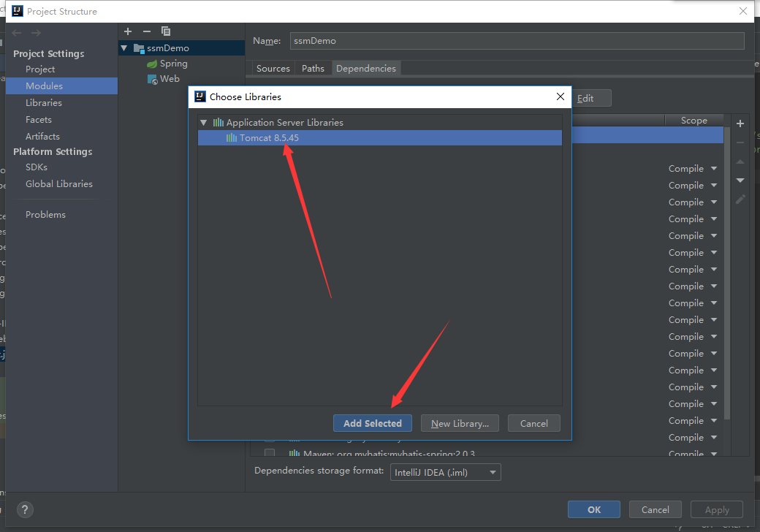Click the copy module icon
The image size is (760, 532).
coord(166,31)
